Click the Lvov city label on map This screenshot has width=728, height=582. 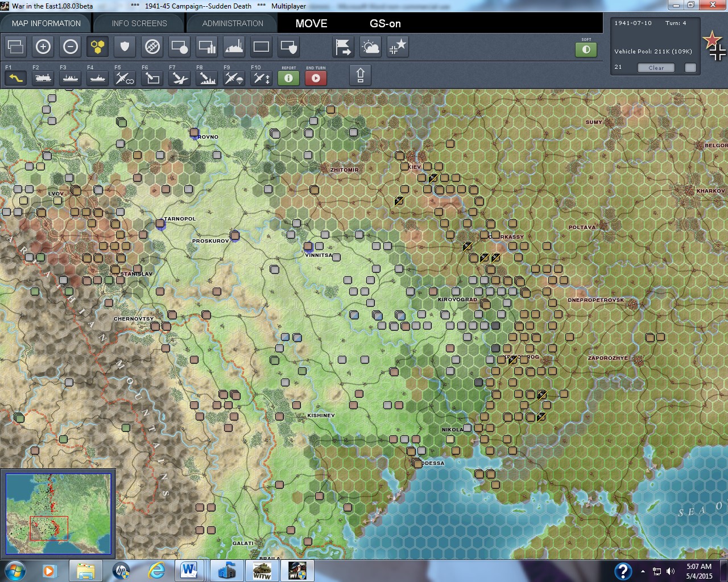click(x=56, y=194)
